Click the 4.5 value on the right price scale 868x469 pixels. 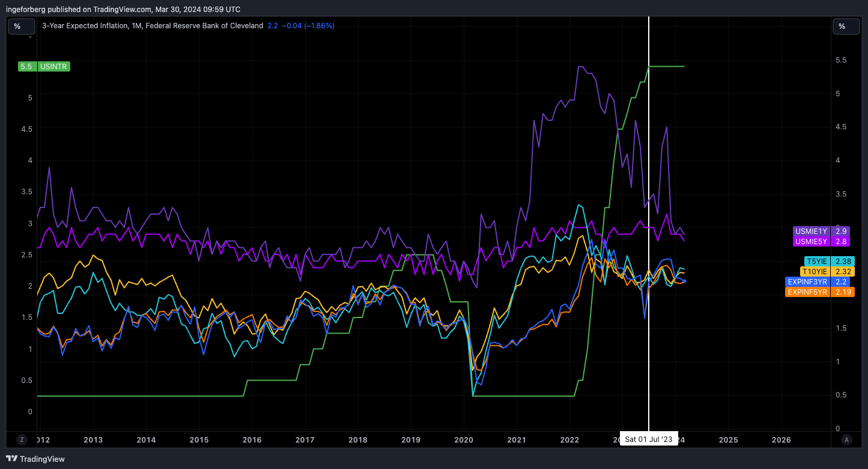842,127
